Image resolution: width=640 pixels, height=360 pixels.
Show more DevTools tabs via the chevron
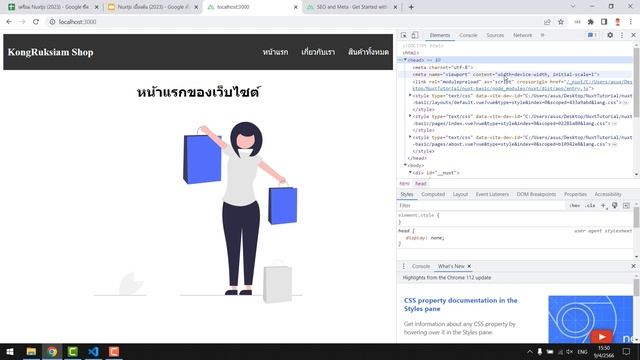542,36
